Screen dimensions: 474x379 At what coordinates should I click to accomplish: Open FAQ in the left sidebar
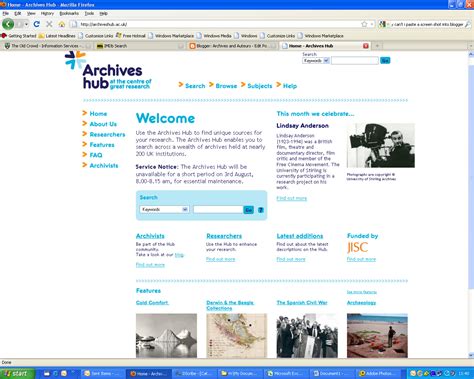coord(96,155)
